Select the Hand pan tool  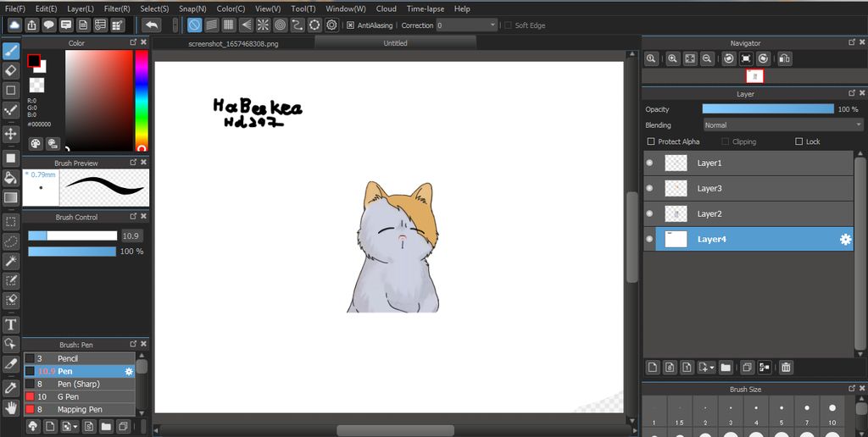[x=10, y=408]
